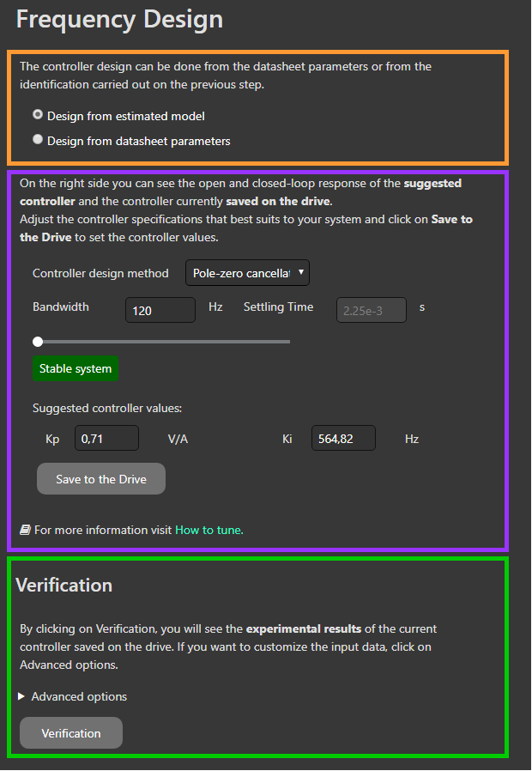Click the bandwidth slider handle
This screenshot has width=532, height=771.
(x=38, y=342)
